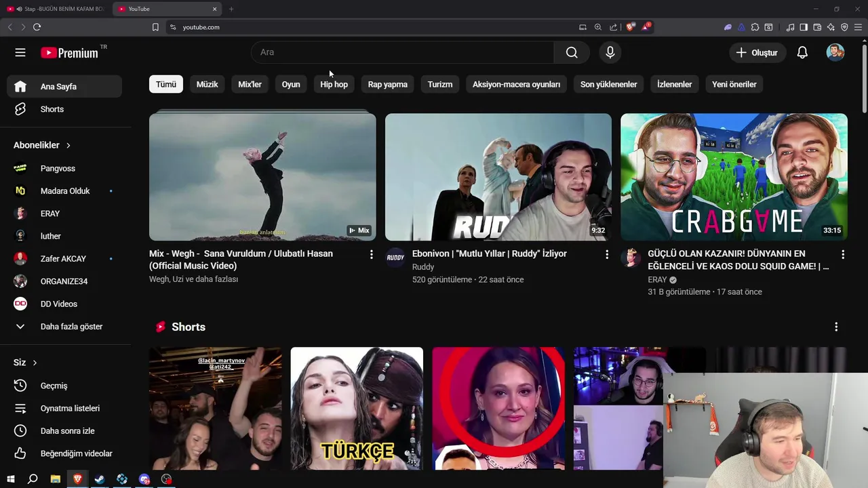This screenshot has height=488, width=868.
Task: Click ERAY channel avatar beside video title
Action: pyautogui.click(x=631, y=258)
